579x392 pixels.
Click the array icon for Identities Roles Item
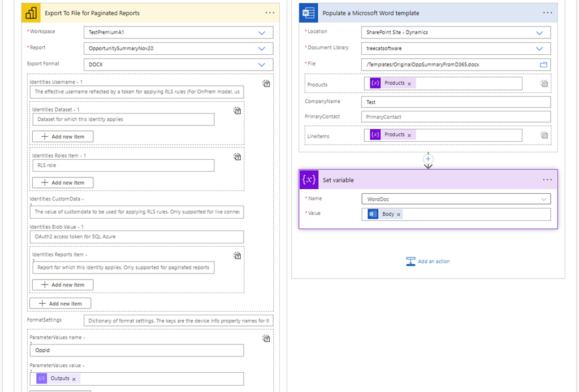click(237, 156)
